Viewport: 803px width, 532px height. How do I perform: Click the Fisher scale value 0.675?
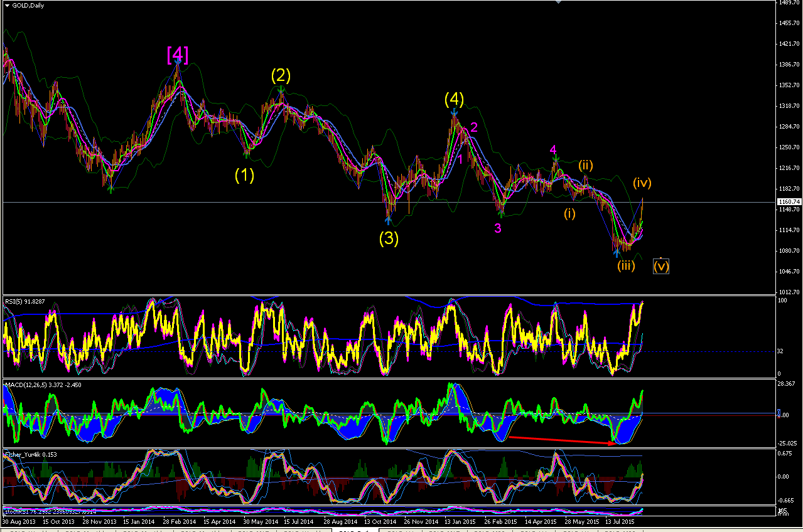click(x=785, y=453)
